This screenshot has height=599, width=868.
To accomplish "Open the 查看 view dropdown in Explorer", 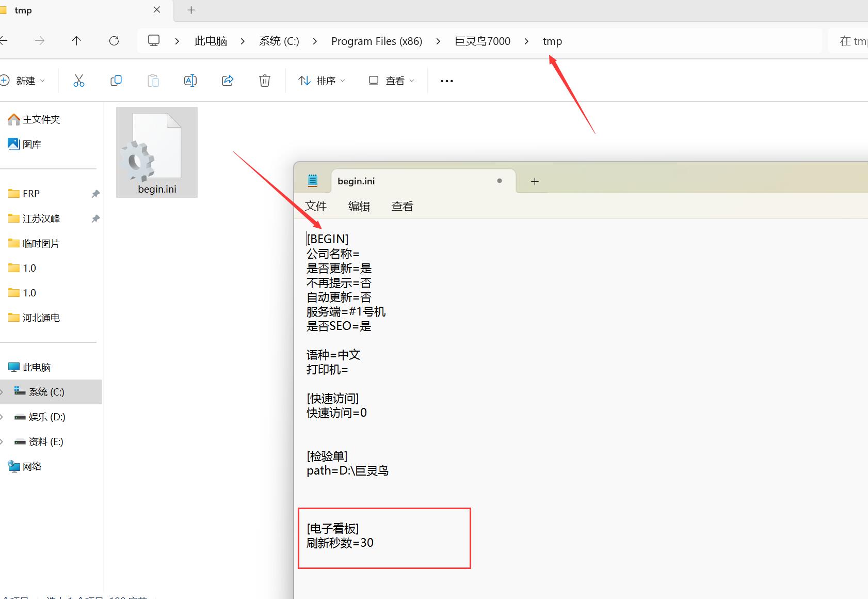I will click(x=391, y=81).
